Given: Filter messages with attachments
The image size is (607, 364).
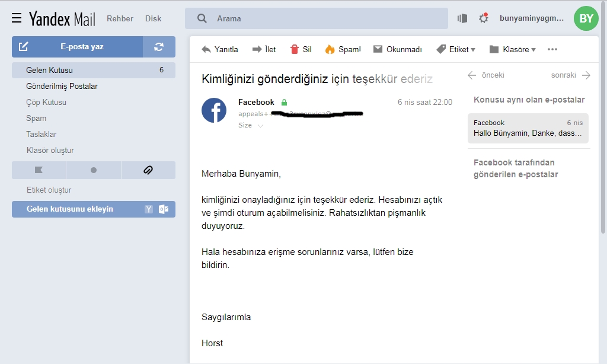Looking at the screenshot, I should [x=148, y=170].
